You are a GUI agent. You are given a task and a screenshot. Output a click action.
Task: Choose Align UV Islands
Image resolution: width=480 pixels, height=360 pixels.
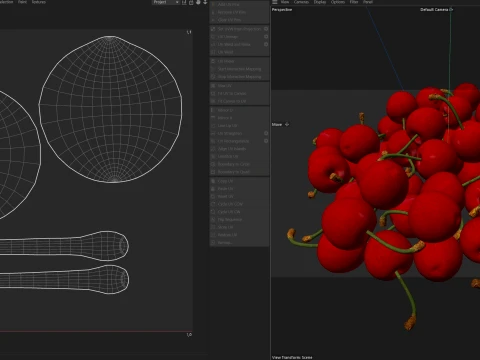(239, 149)
